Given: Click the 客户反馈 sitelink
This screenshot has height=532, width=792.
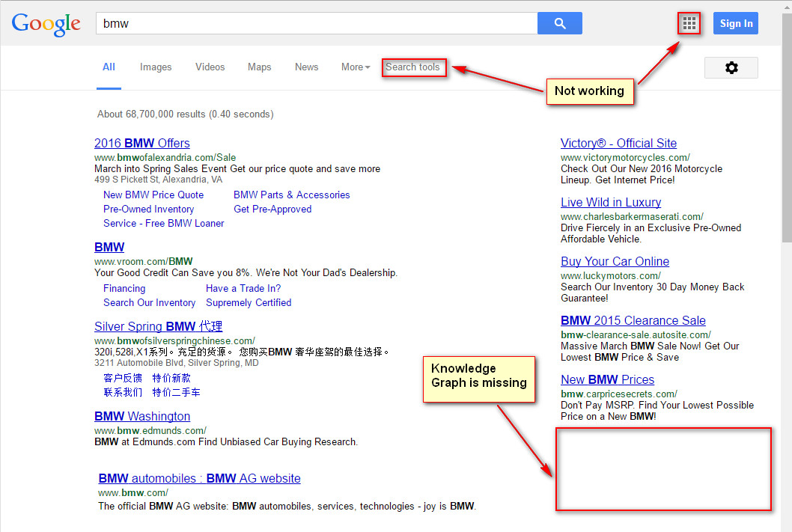Looking at the screenshot, I should coord(122,378).
